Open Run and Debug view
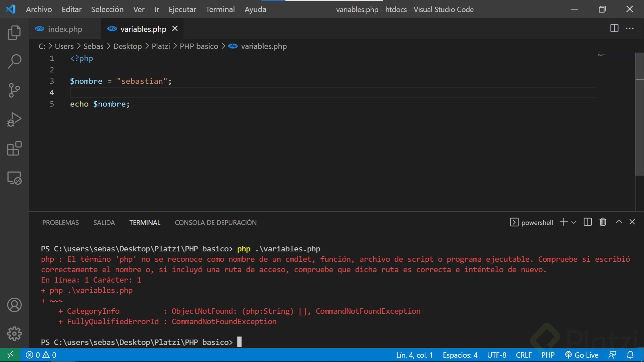The width and height of the screenshot is (644, 362). tap(14, 119)
